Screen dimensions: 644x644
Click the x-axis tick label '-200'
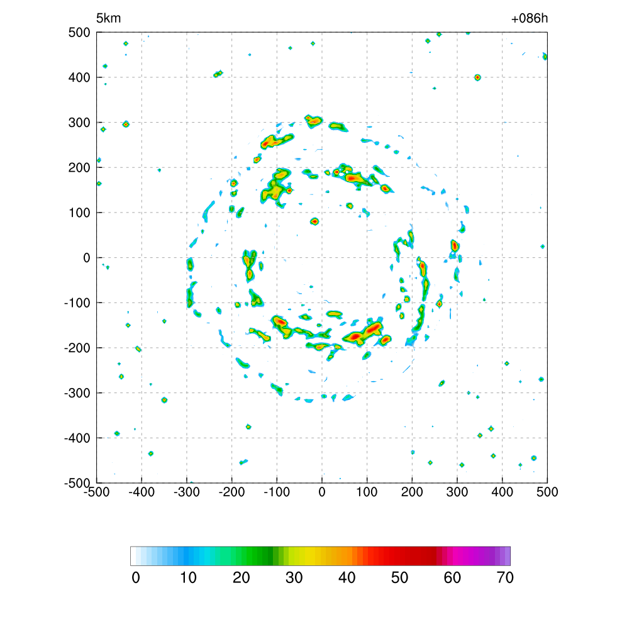tap(231, 492)
